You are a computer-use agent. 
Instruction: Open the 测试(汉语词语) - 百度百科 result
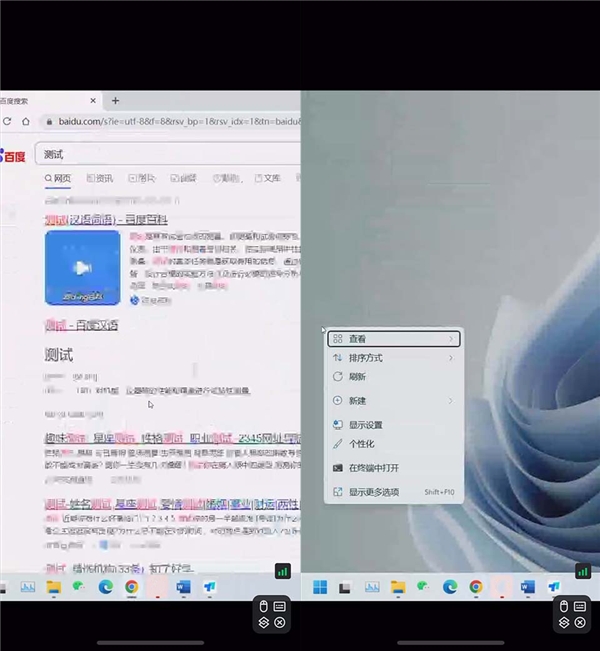(x=106, y=219)
